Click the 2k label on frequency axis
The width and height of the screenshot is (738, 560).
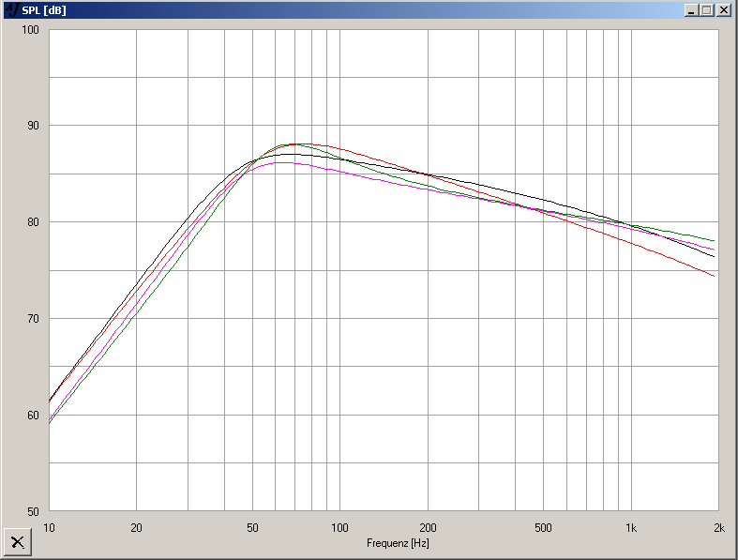point(718,527)
